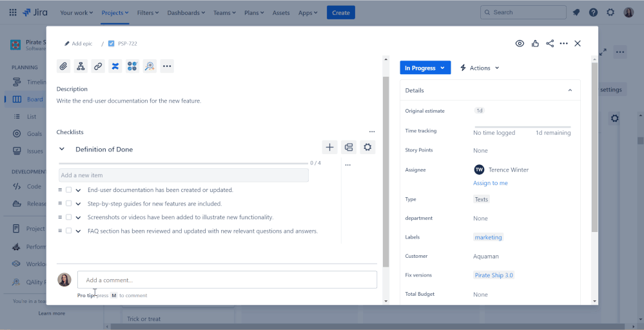The width and height of the screenshot is (644, 330).
Task: Check Screenshots or videos item
Action: click(68, 217)
